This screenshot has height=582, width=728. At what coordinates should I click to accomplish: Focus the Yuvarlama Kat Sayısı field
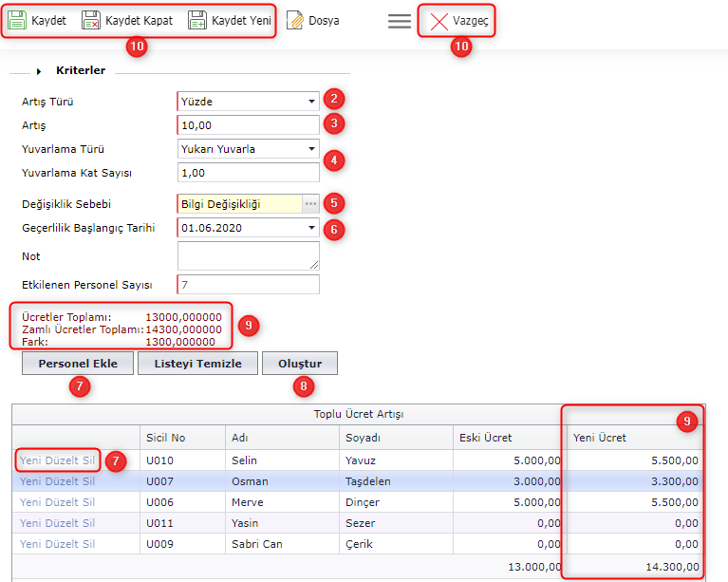(248, 173)
